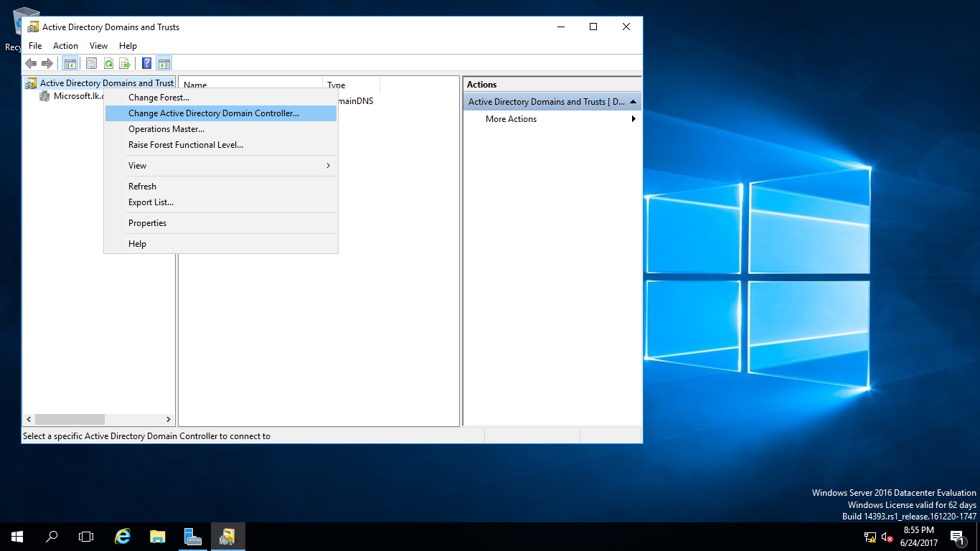Image resolution: width=980 pixels, height=551 pixels.
Task: Select the Active Directory Domains and Trusts tree node
Action: (107, 83)
